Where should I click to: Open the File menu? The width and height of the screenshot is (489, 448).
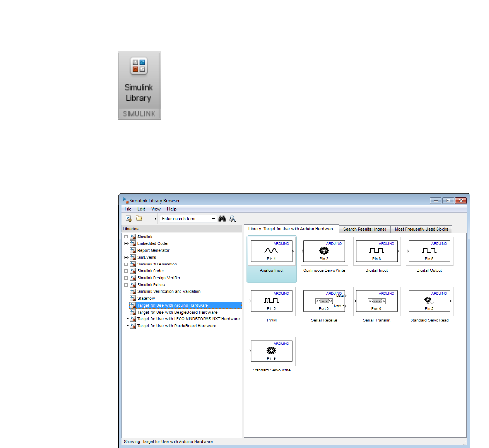[x=128, y=209]
